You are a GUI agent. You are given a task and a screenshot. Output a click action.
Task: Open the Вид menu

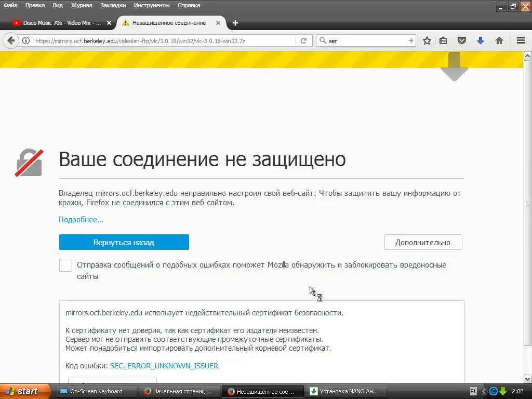pos(58,5)
